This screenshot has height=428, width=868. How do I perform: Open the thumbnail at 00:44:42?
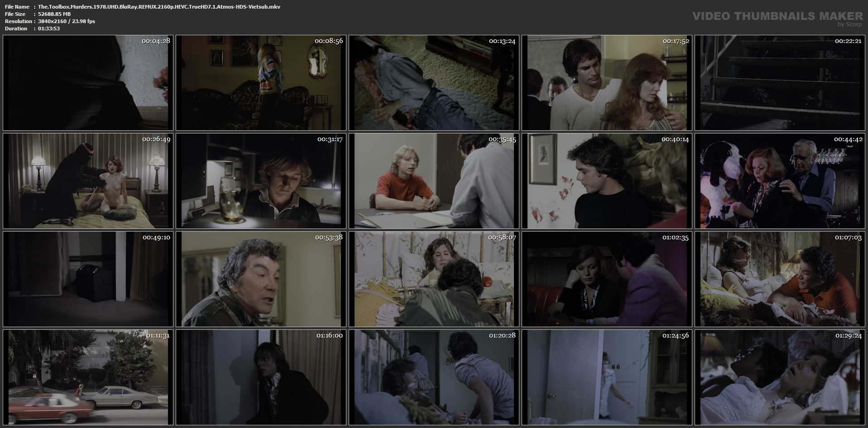pos(780,181)
